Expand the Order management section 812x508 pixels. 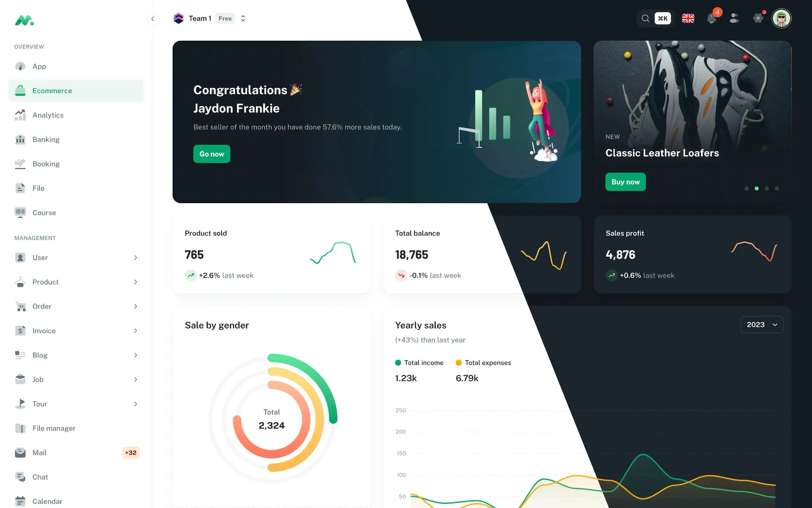[x=135, y=306]
